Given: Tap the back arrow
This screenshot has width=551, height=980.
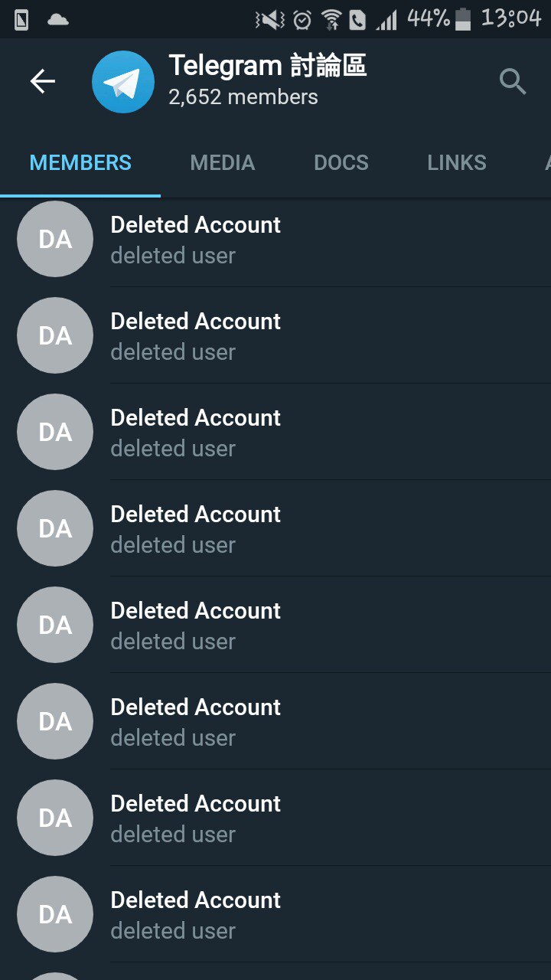Looking at the screenshot, I should [43, 81].
